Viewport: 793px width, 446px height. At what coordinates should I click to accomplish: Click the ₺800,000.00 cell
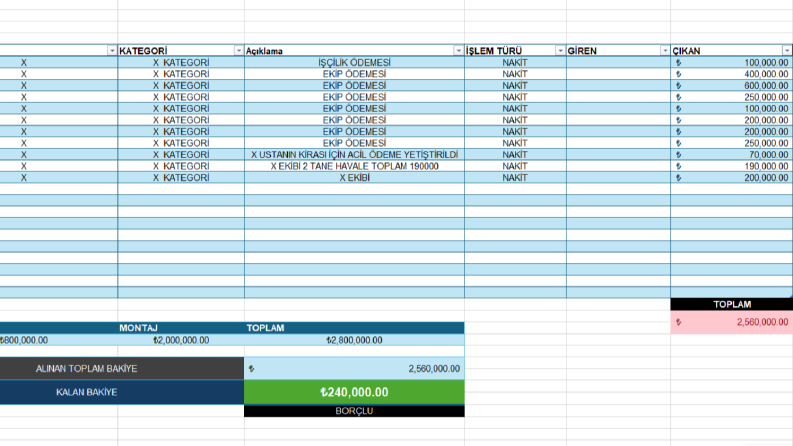[x=59, y=340]
